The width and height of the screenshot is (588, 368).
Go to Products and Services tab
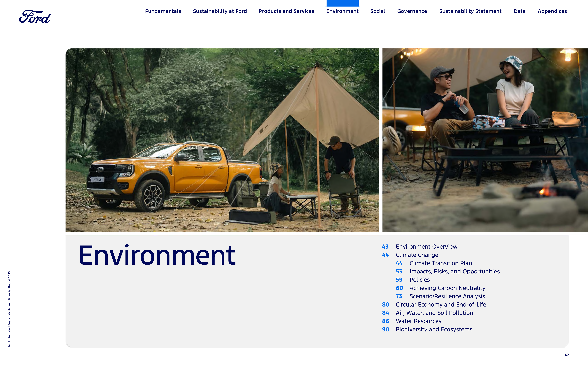(286, 11)
